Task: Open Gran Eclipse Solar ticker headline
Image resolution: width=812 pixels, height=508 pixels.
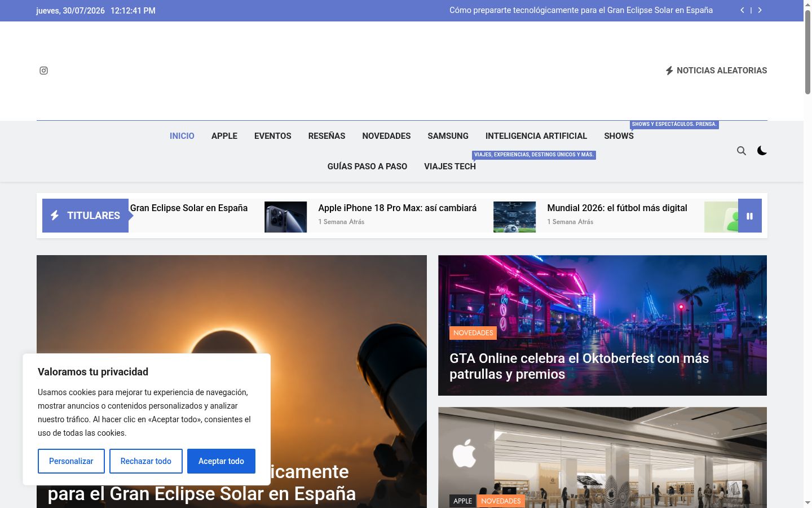Action: point(189,208)
